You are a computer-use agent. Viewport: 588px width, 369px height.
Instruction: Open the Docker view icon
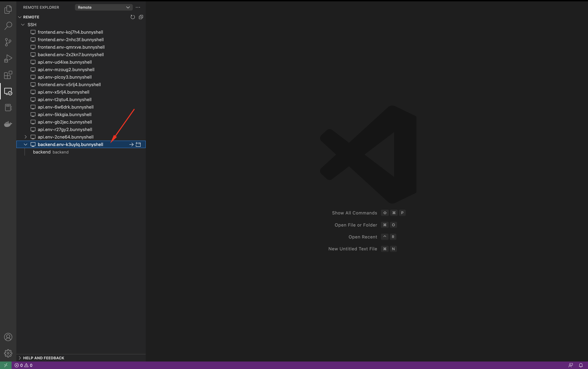click(8, 124)
